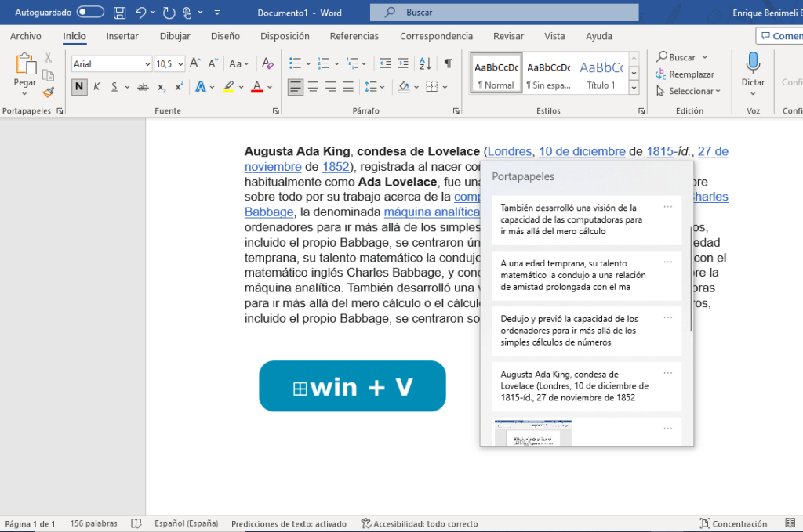
Task: Open numbered list style dropdown
Action: (x=336, y=64)
